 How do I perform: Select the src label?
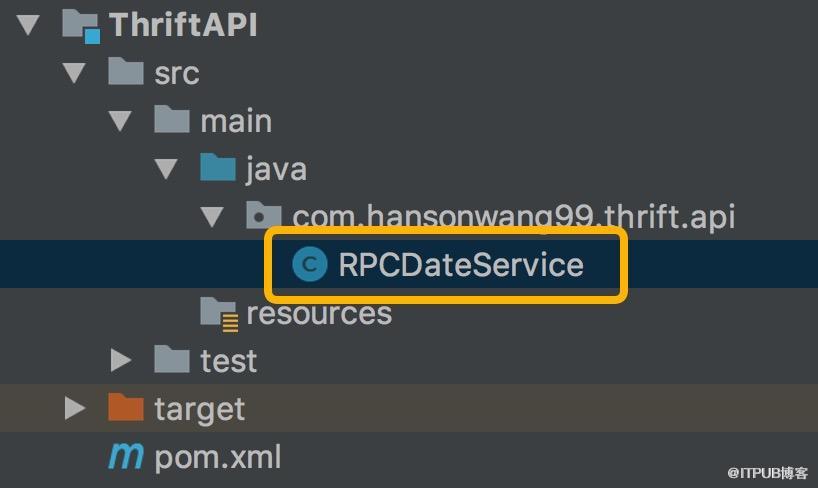pos(177,74)
